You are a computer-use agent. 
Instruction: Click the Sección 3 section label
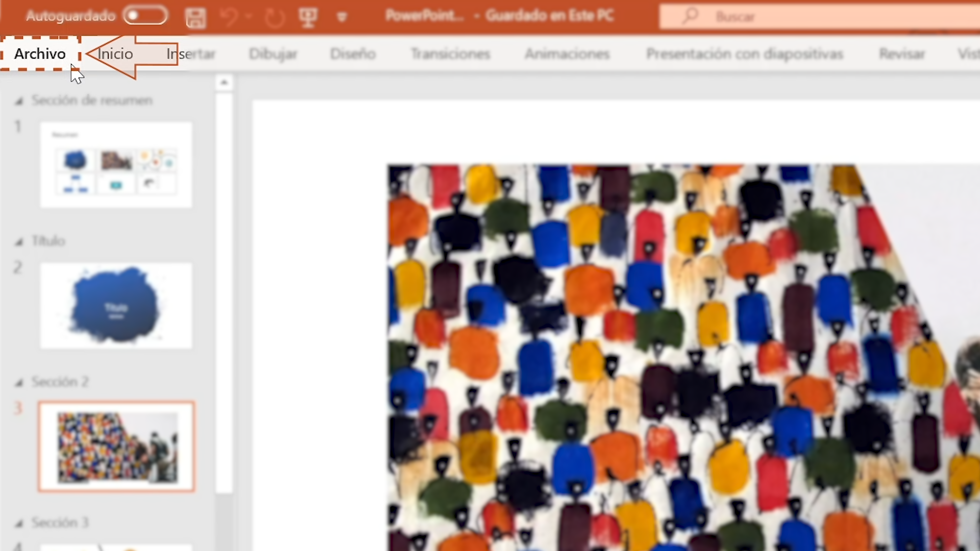tap(60, 523)
